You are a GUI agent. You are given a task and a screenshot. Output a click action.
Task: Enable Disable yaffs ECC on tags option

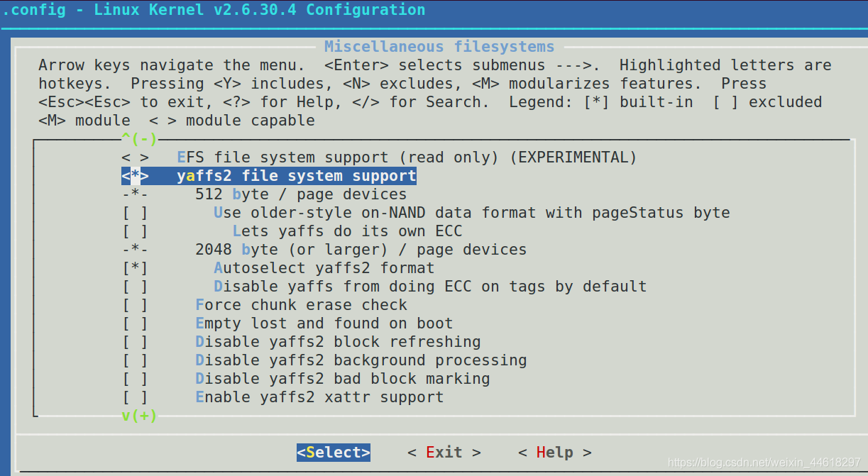tap(135, 287)
